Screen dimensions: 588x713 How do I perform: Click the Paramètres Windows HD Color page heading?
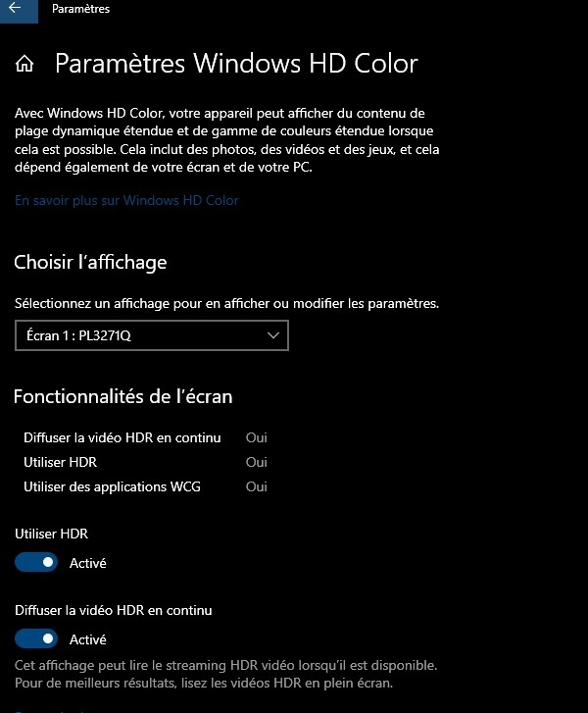coord(236,64)
